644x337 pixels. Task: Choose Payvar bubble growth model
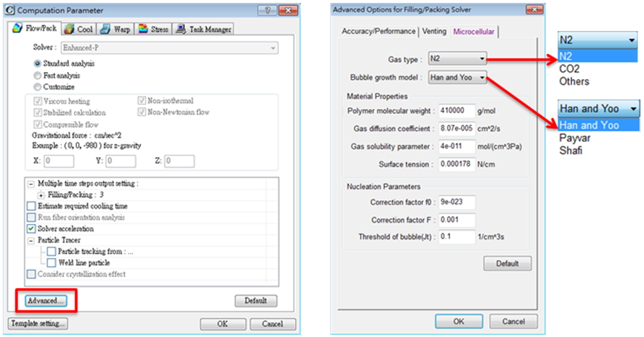point(599,138)
